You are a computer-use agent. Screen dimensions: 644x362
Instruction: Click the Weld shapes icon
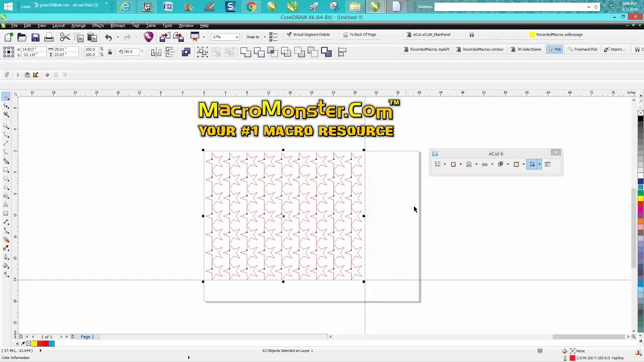(246, 52)
